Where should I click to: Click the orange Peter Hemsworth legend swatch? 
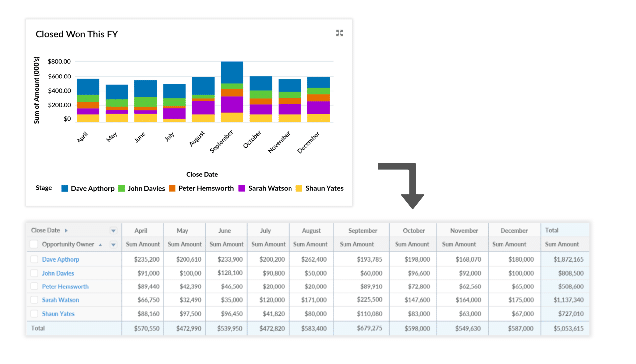click(172, 188)
